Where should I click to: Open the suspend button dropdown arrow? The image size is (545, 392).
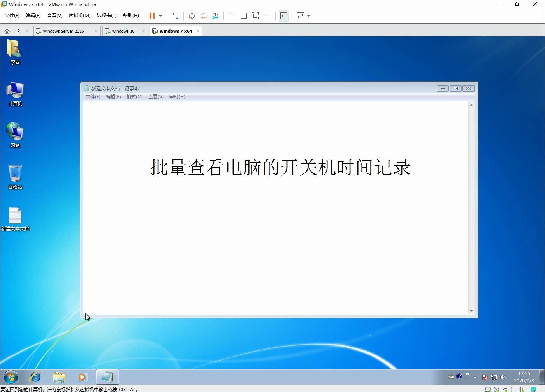160,16
